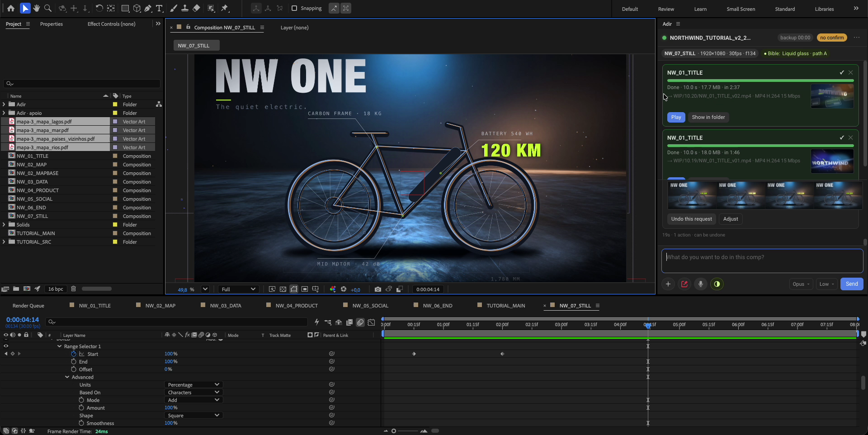
Task: Click the microphone icon in Adir panel
Action: pos(701,284)
